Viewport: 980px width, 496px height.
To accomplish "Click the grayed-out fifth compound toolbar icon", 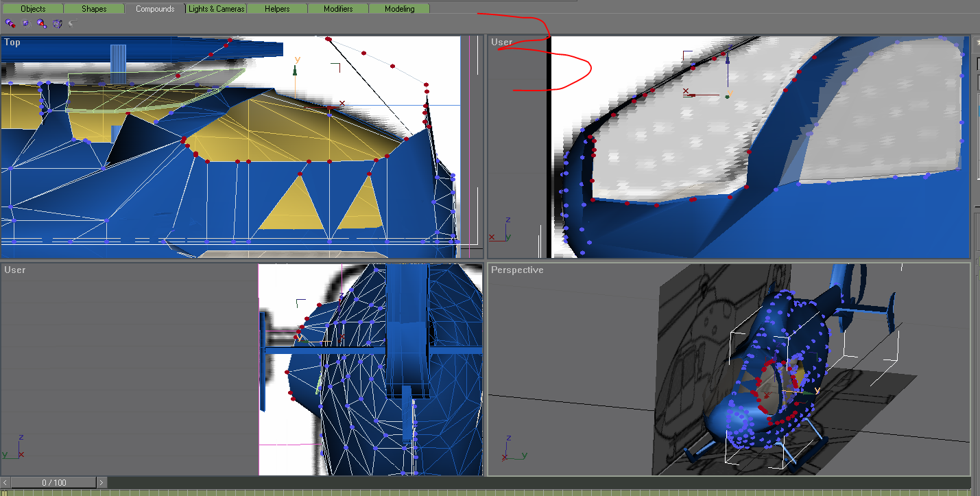I will pos(73,23).
